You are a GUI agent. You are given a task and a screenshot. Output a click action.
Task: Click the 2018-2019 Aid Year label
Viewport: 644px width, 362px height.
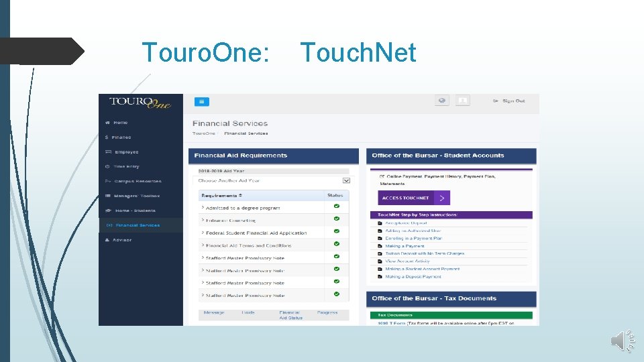221,171
